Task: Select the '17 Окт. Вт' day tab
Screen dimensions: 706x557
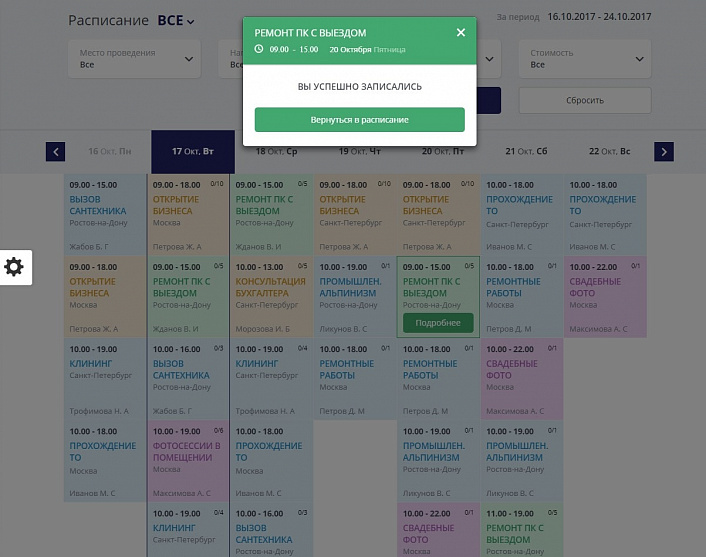Action: [193, 152]
